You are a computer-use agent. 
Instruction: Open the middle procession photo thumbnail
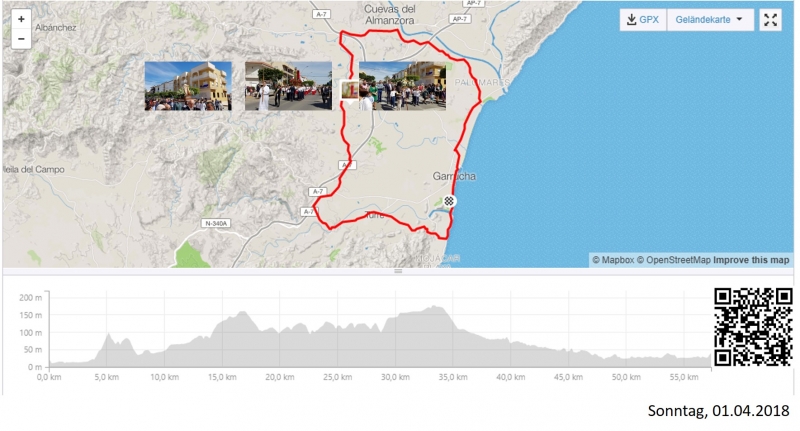pyautogui.click(x=288, y=85)
